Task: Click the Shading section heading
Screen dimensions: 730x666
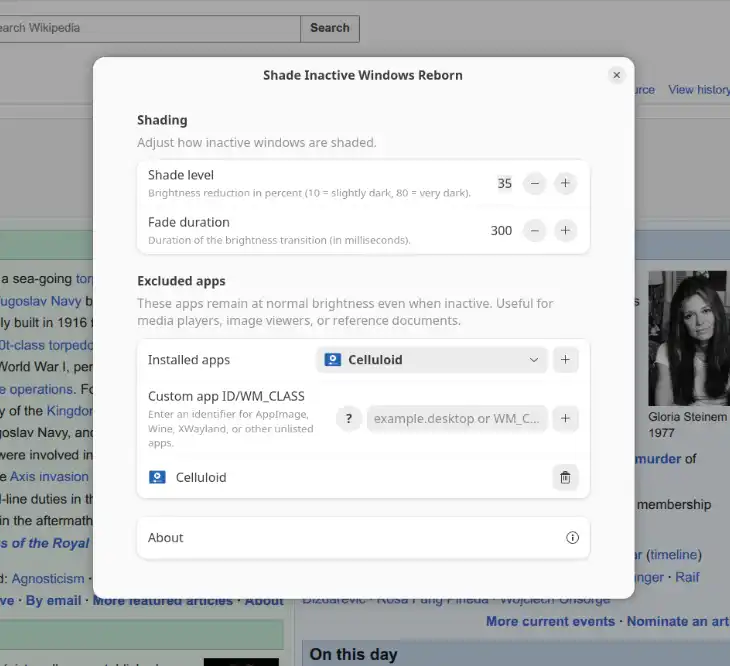Action: coord(162,121)
